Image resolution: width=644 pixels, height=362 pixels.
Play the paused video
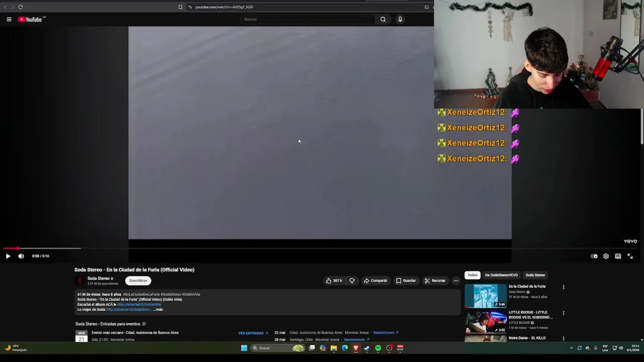(x=8, y=256)
